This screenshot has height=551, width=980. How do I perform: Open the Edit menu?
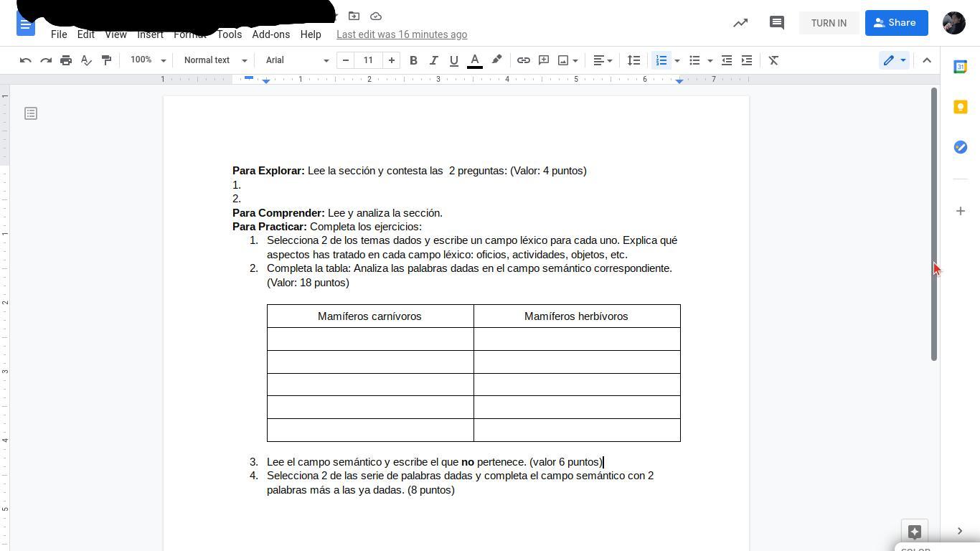(86, 34)
